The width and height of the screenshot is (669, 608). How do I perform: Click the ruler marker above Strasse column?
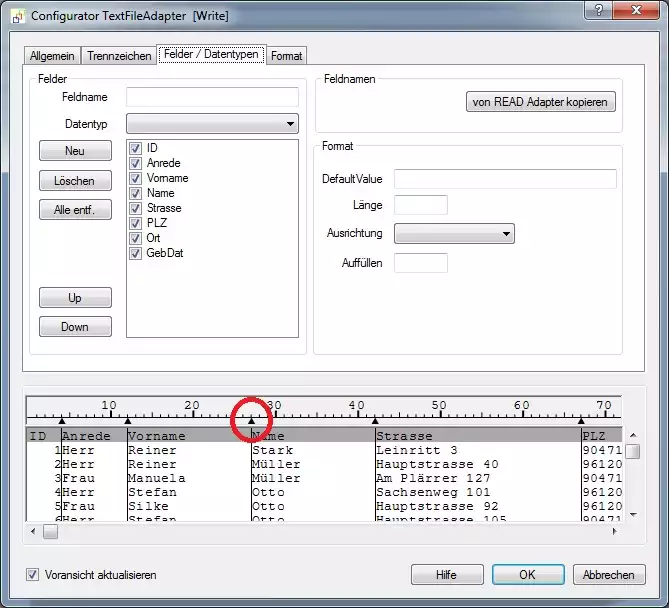click(x=375, y=420)
